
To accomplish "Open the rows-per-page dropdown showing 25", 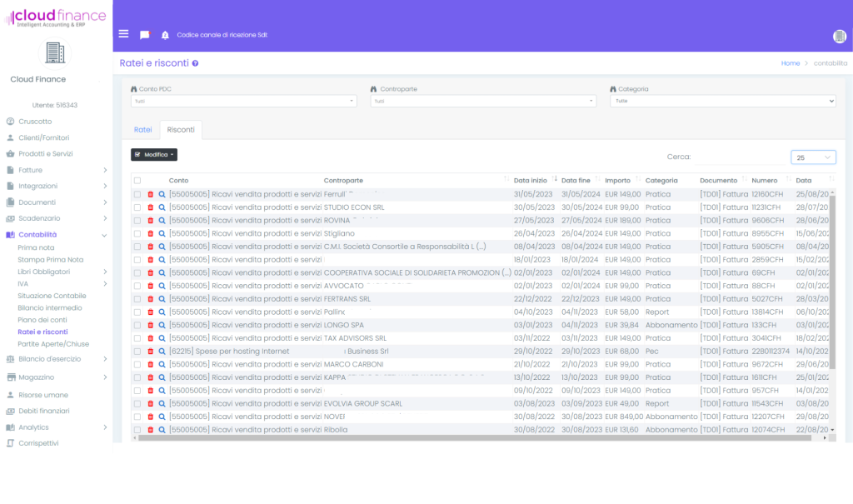I will click(813, 157).
